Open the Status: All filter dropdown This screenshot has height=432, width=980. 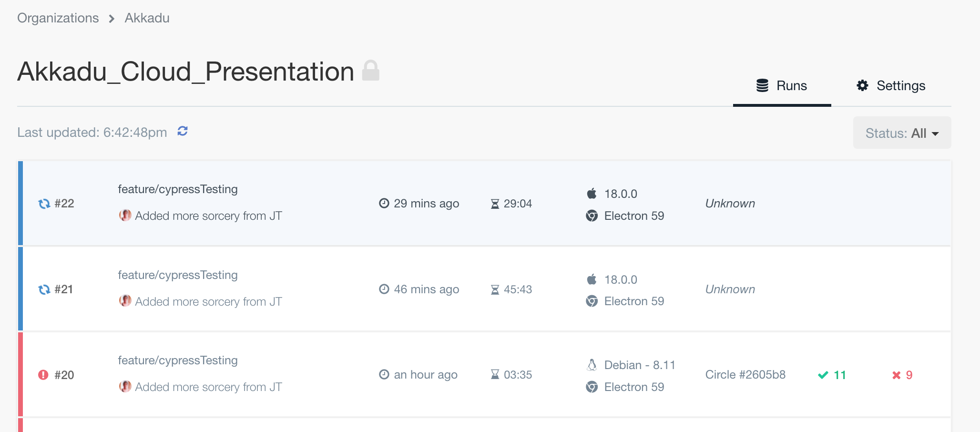902,133
